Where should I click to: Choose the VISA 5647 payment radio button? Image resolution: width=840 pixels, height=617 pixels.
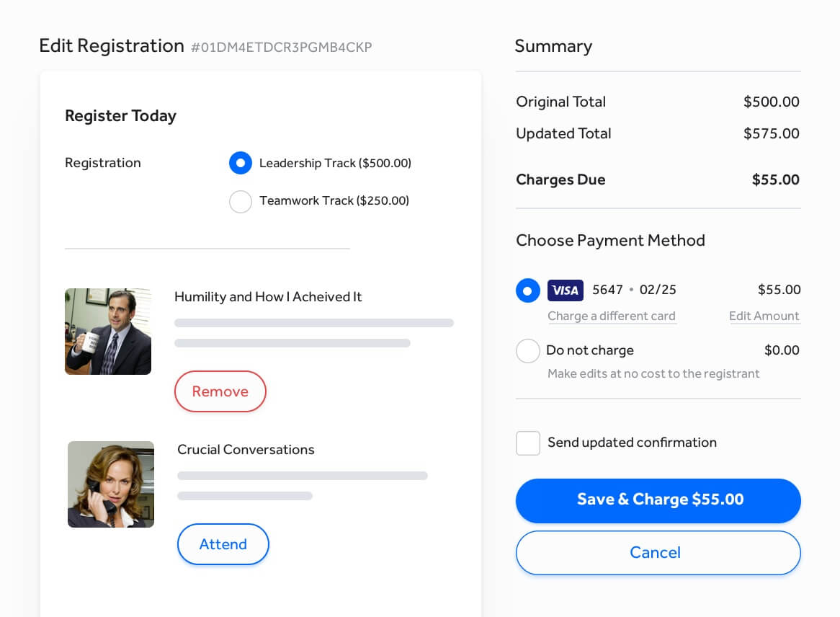(528, 290)
